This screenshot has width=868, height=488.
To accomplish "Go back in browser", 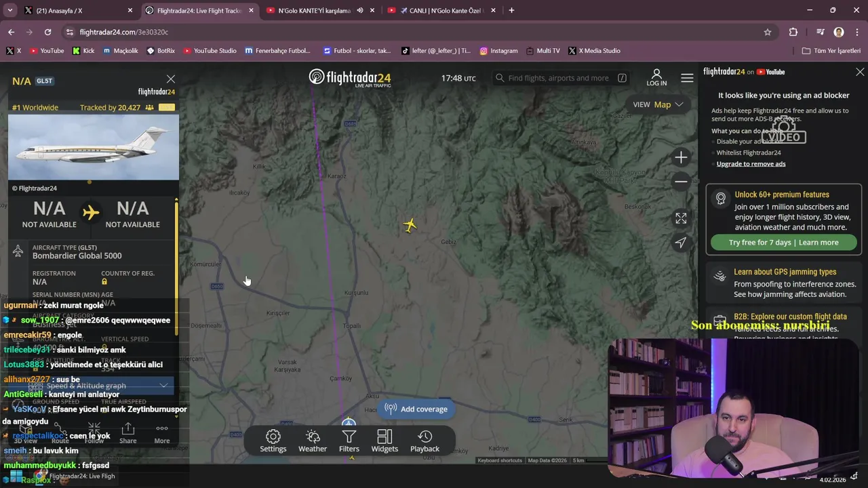I will point(11,32).
